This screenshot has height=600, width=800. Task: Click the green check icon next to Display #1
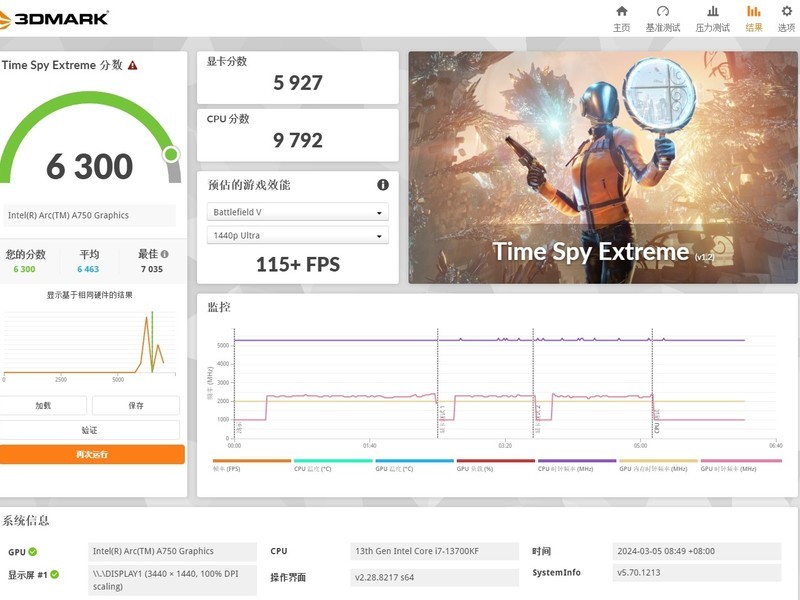coord(55,574)
